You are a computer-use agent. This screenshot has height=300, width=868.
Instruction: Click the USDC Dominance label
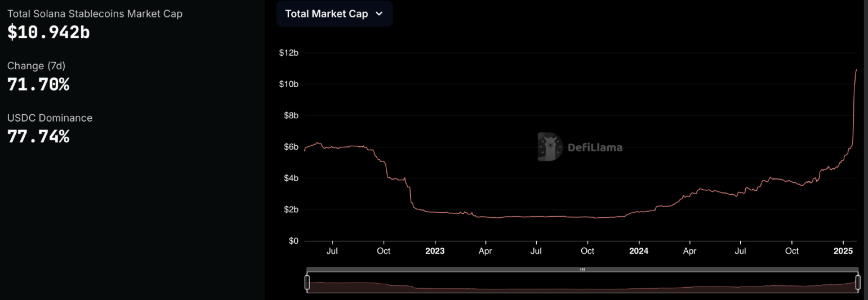pos(50,118)
